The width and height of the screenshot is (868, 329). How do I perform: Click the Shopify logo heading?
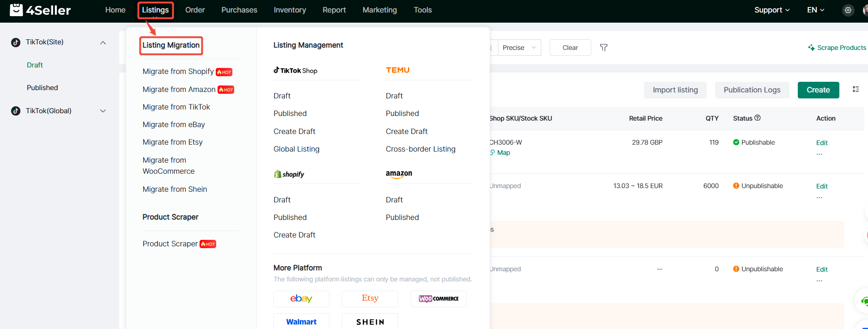(289, 174)
